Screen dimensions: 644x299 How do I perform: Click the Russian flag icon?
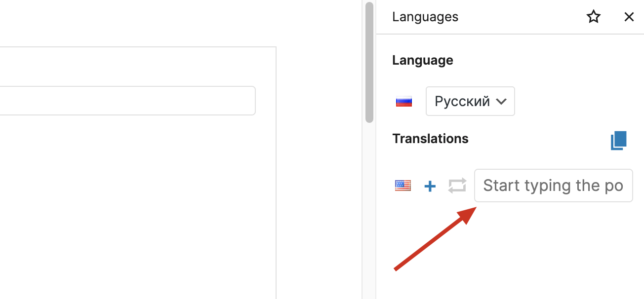(403, 101)
